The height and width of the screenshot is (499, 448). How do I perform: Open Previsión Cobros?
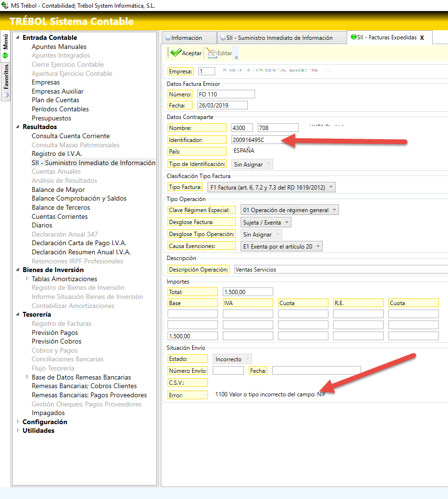(x=56, y=341)
